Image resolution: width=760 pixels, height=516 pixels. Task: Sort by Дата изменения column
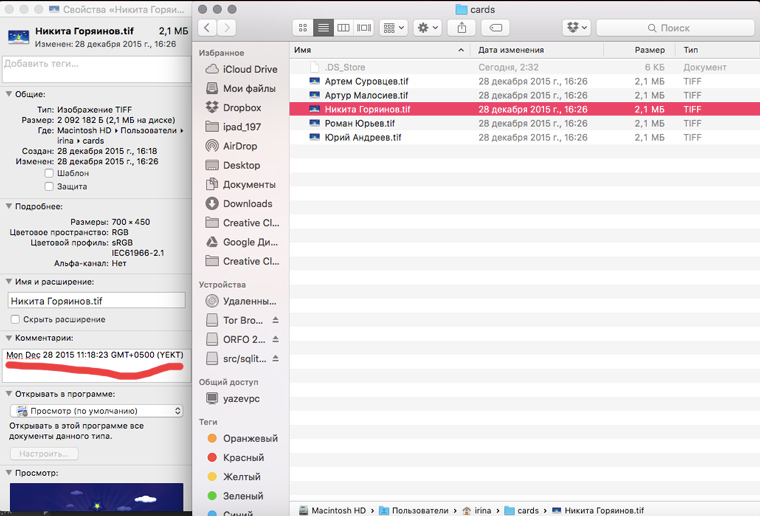point(537,50)
